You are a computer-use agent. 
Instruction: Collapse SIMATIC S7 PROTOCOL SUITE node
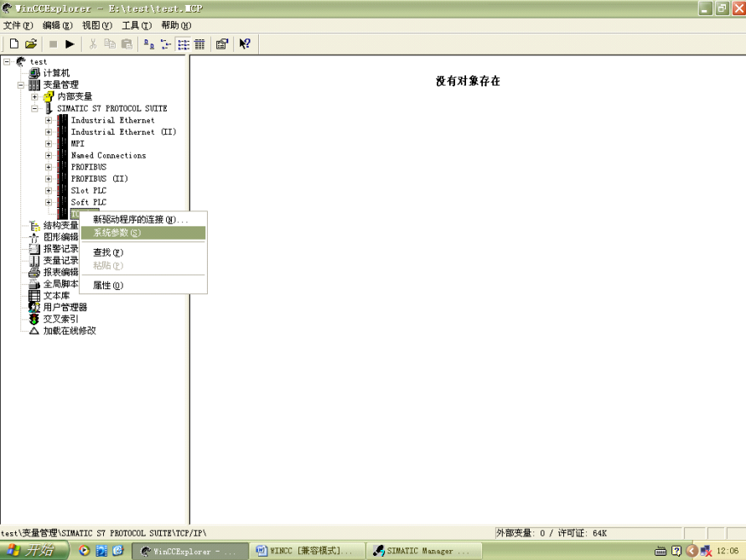[x=34, y=108]
